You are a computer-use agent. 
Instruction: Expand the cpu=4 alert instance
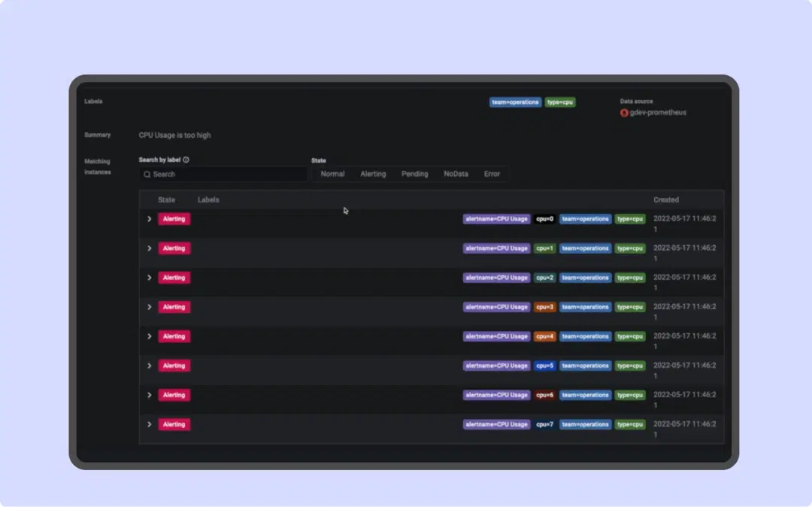coord(149,336)
